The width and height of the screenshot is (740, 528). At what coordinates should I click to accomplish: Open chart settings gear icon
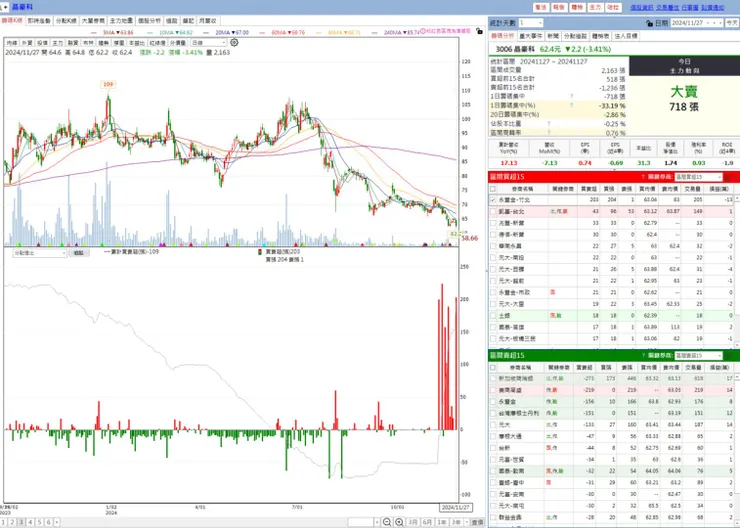click(x=234, y=42)
